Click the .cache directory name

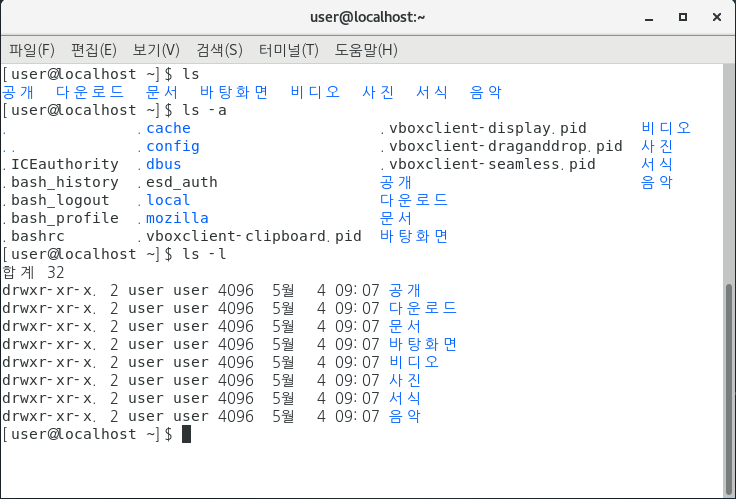164,128
